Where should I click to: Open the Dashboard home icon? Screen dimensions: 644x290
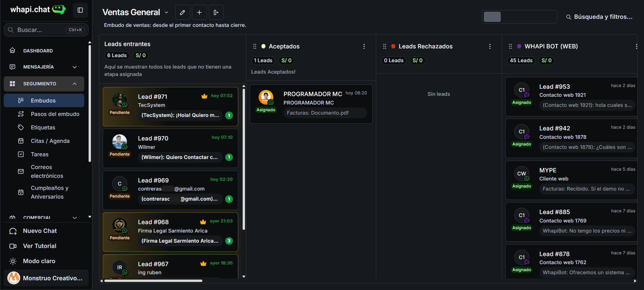pyautogui.click(x=12, y=50)
